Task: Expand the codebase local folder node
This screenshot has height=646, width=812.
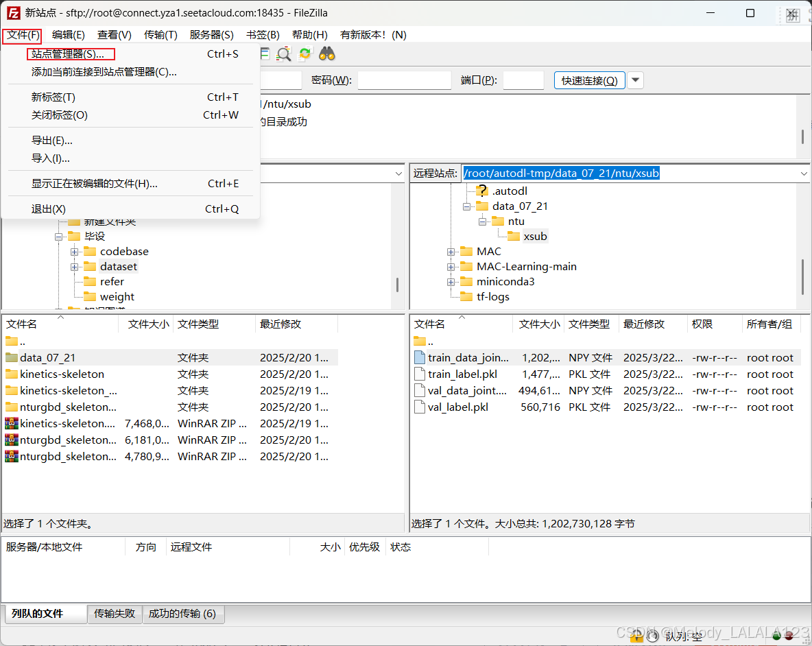Action: click(x=75, y=252)
